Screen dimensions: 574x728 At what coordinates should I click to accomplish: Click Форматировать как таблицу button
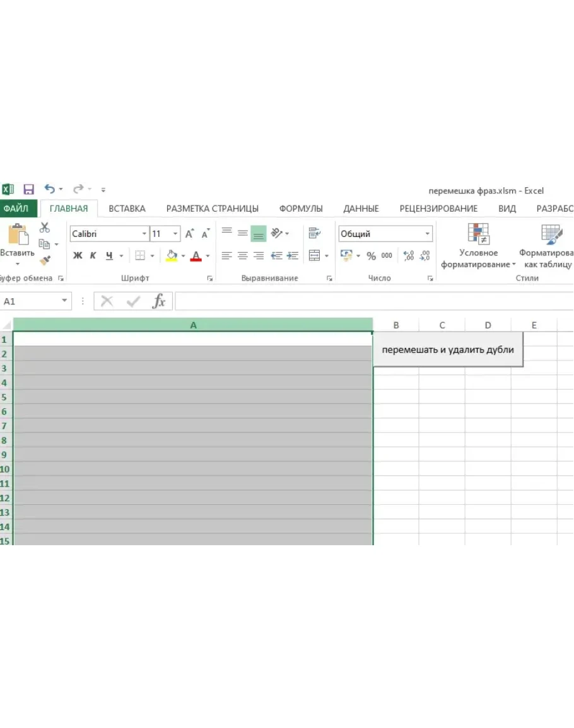tap(548, 246)
